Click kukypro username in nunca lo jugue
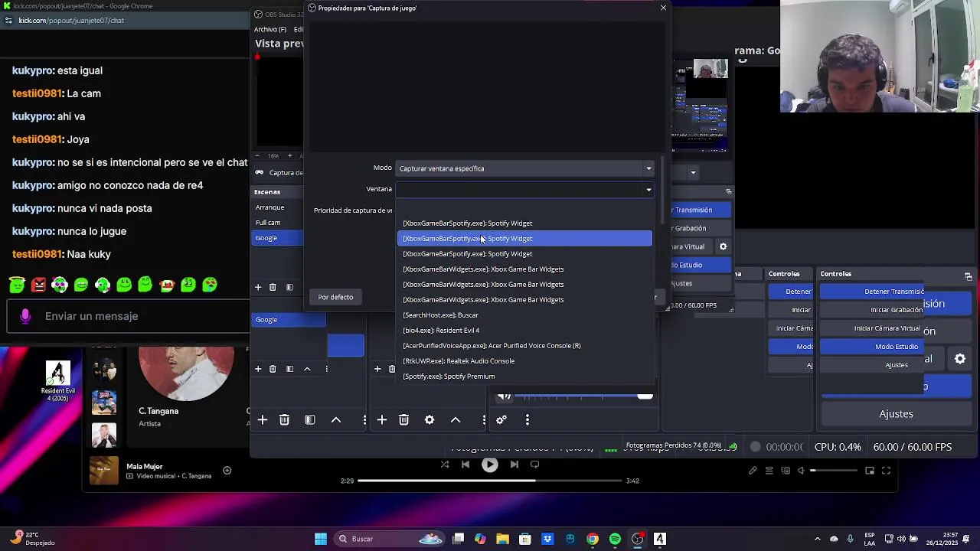The height and width of the screenshot is (551, 980). point(33,231)
